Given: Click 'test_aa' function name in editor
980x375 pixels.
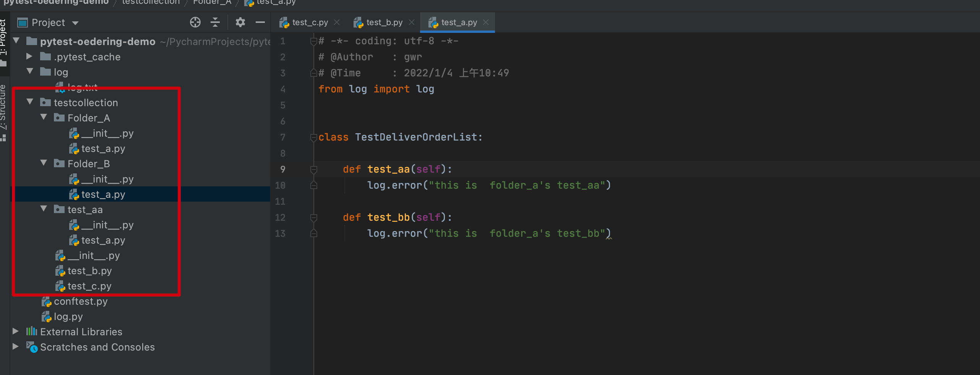Looking at the screenshot, I should [x=388, y=169].
